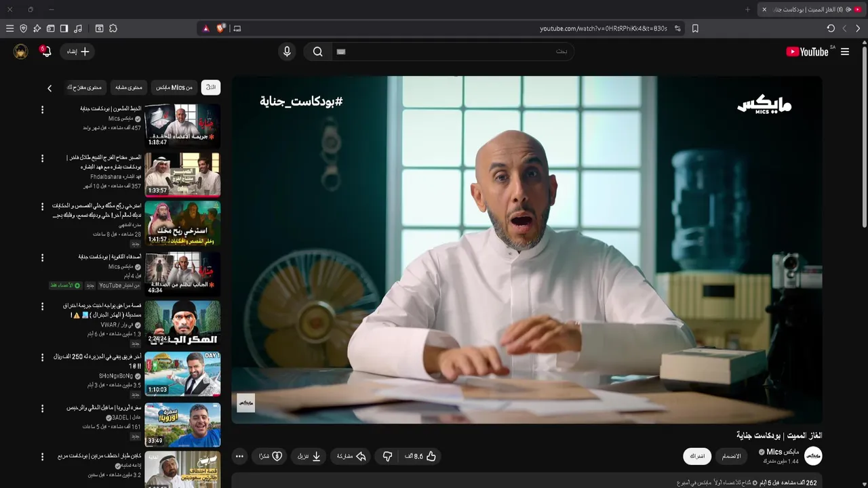The image size is (868, 488).
Task: Reload the page in the browser toolbar
Action: (x=831, y=28)
